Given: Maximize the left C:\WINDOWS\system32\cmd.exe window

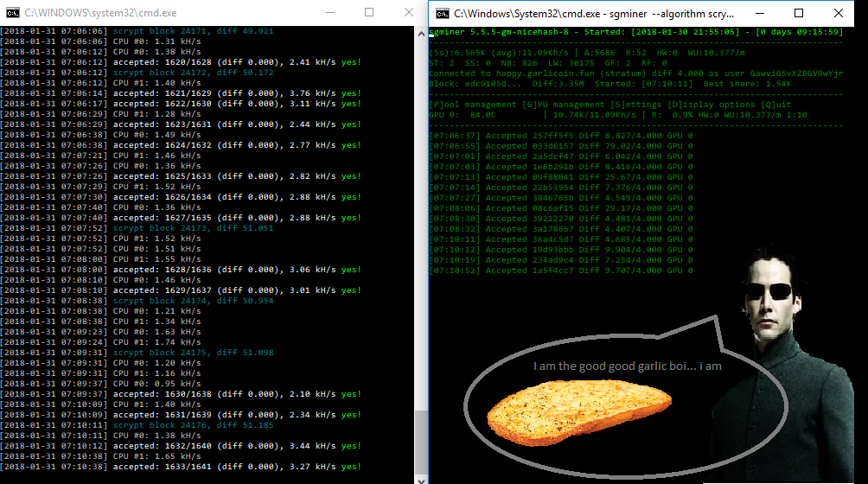Looking at the screenshot, I should click(x=369, y=12).
